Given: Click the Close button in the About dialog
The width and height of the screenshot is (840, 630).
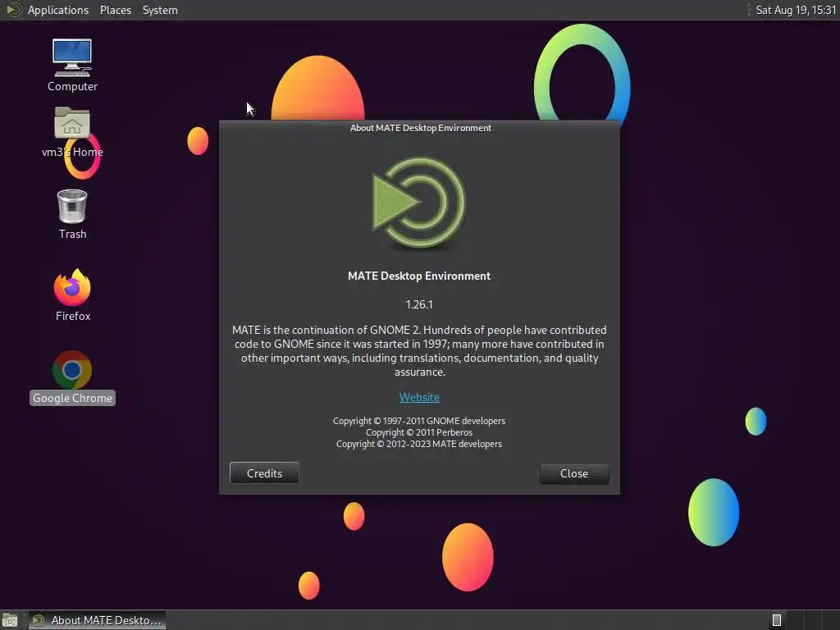Looking at the screenshot, I should [573, 473].
